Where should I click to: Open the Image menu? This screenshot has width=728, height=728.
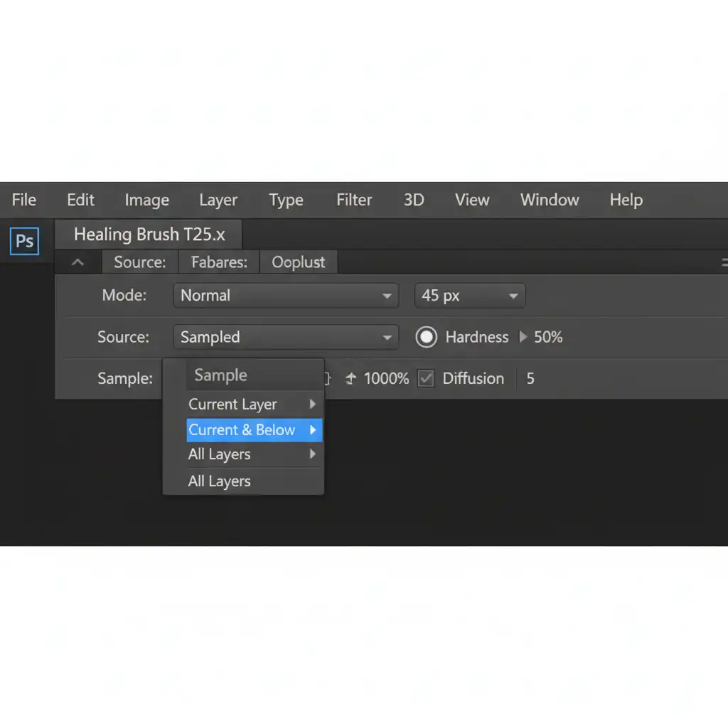[146, 200]
